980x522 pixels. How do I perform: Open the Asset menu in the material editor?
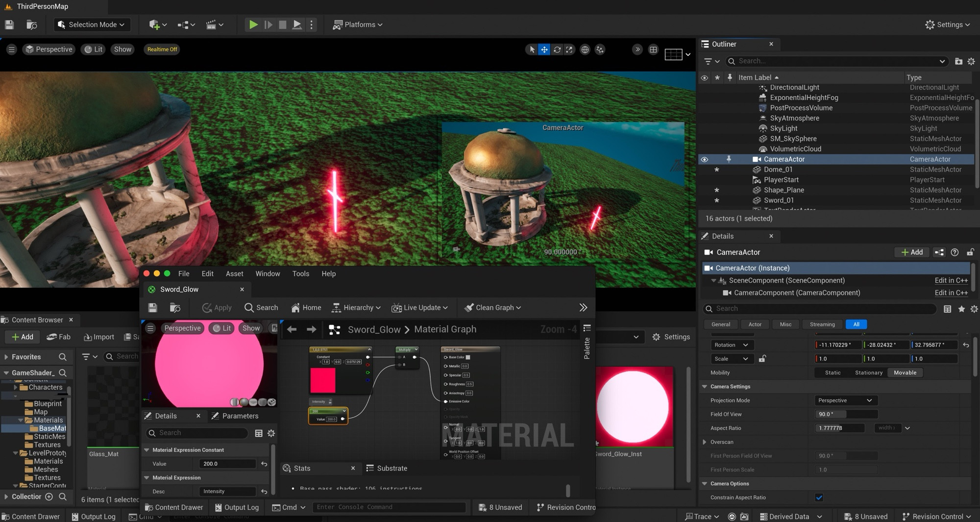[x=234, y=273]
